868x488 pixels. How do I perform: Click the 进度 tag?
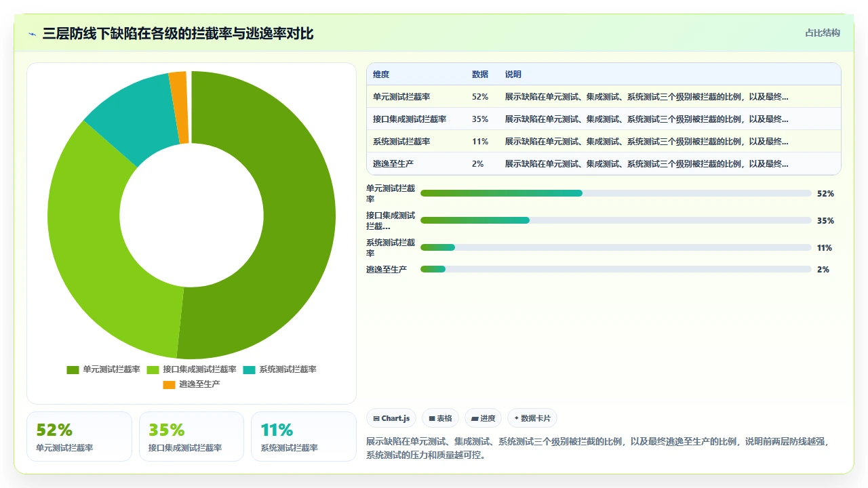(484, 418)
